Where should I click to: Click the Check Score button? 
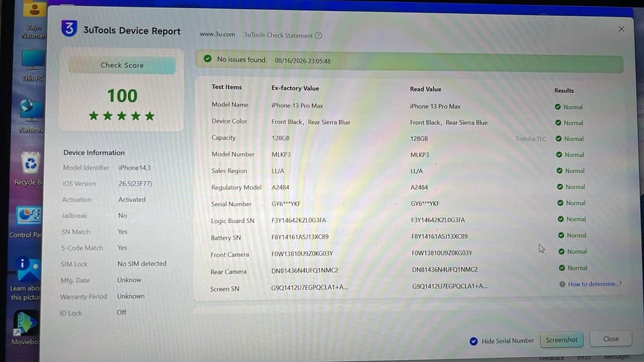pyautogui.click(x=122, y=65)
